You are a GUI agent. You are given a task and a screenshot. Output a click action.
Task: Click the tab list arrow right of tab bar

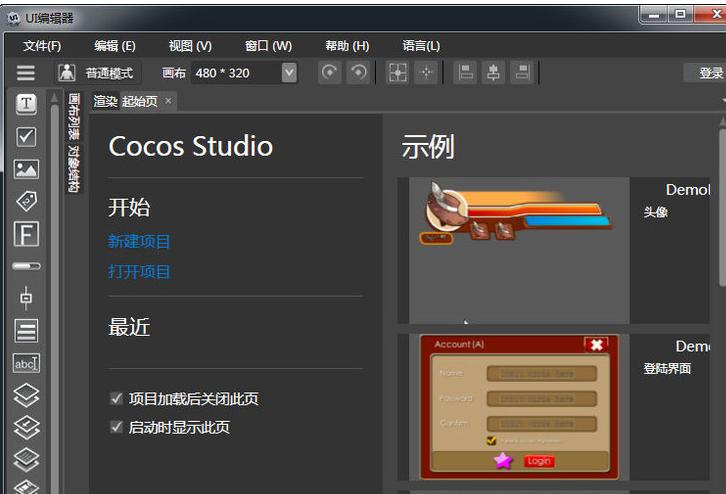(x=723, y=100)
